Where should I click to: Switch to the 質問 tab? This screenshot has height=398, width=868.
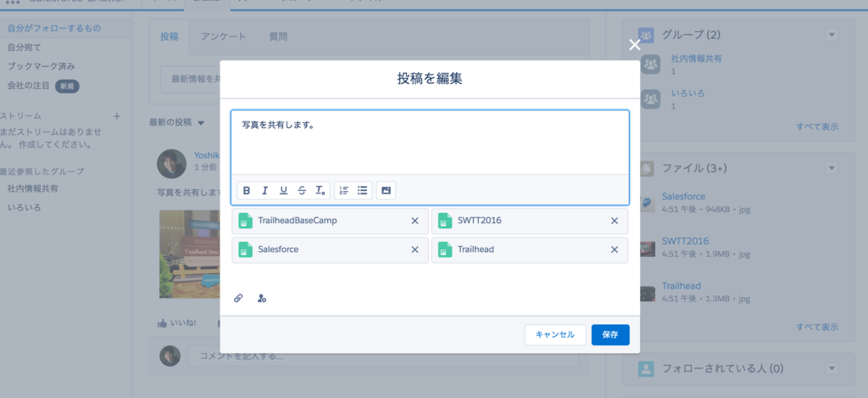tap(278, 37)
